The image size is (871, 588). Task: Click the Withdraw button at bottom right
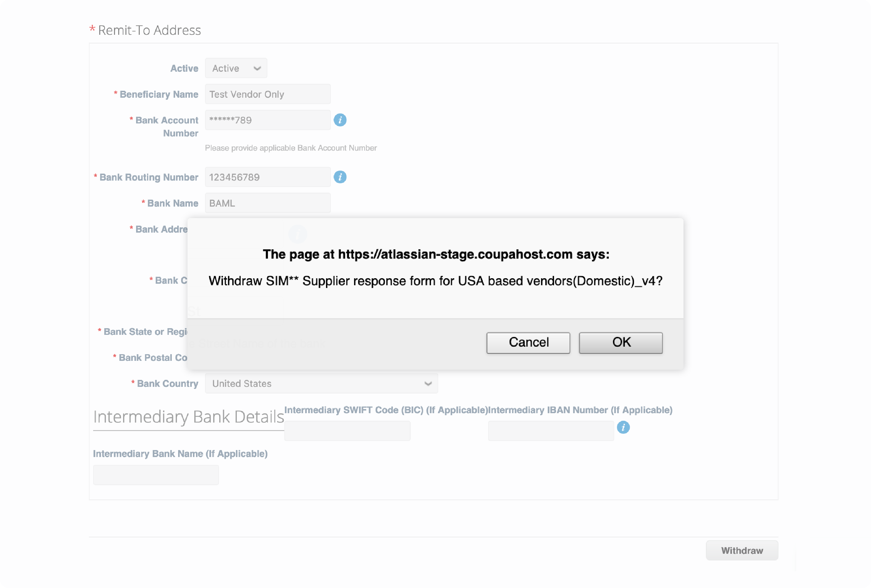pos(742,550)
